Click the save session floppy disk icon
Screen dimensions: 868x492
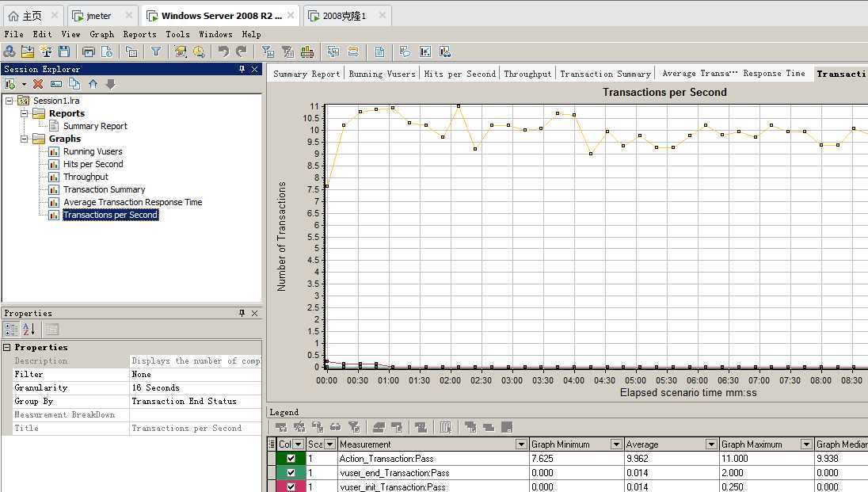click(x=64, y=51)
